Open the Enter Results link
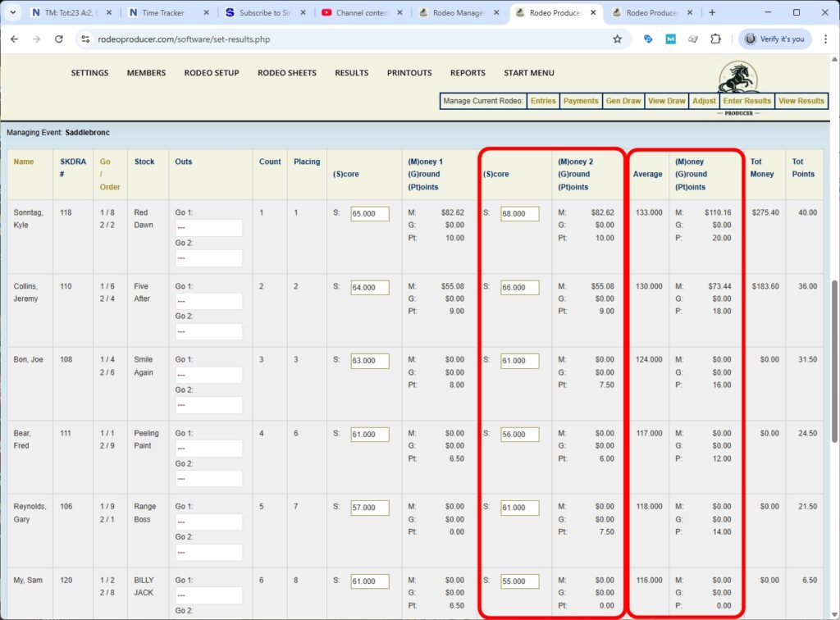The width and height of the screenshot is (840, 620). click(746, 101)
